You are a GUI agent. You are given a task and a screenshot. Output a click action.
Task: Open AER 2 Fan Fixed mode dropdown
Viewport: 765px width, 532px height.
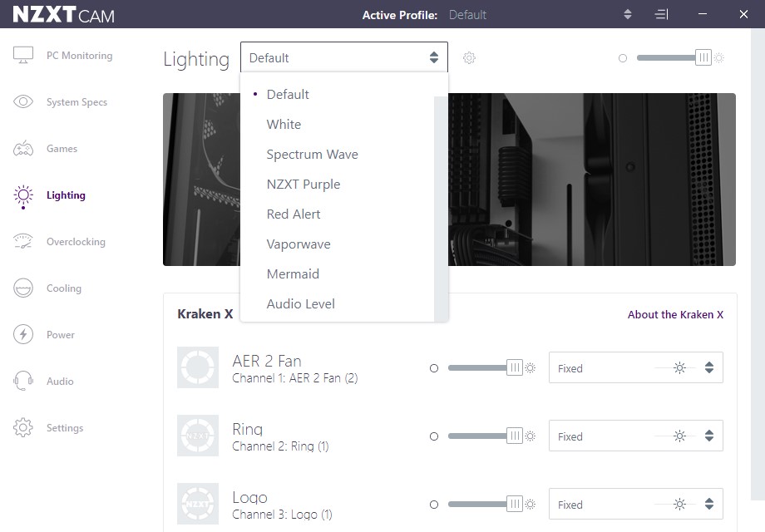(x=636, y=367)
